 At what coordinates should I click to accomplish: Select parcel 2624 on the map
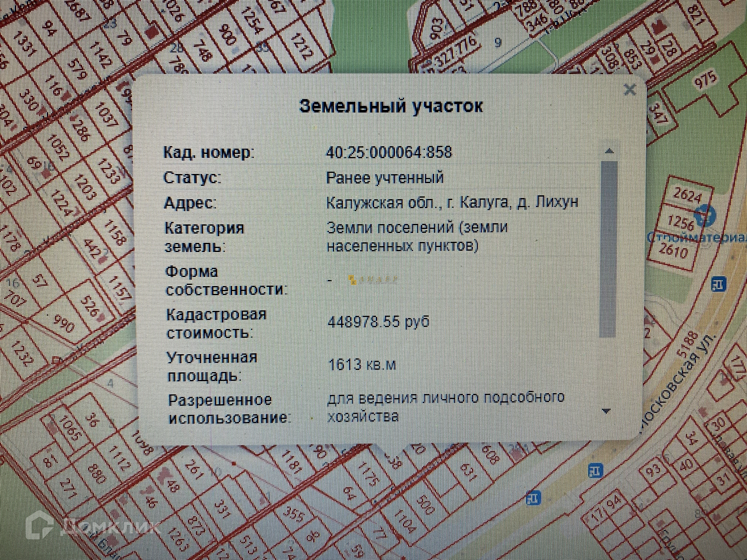tap(687, 195)
